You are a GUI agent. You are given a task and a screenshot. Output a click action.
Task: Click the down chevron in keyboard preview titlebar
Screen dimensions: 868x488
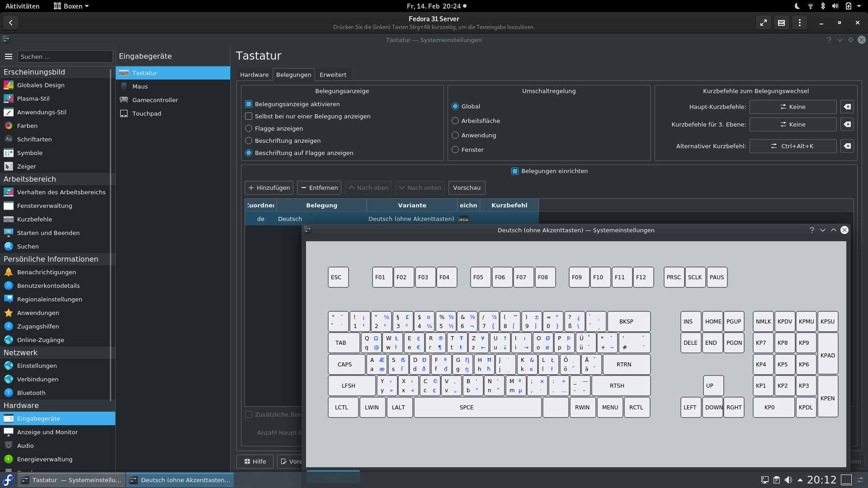[822, 230]
